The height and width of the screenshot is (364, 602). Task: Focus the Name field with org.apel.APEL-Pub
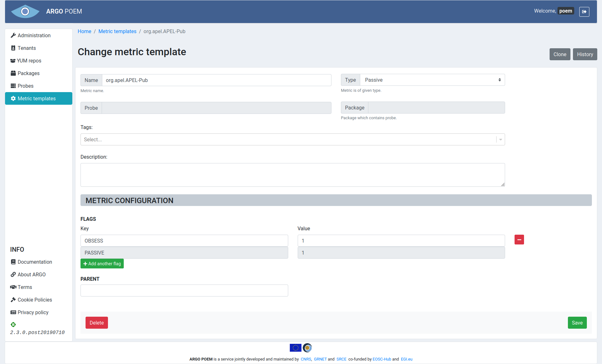point(217,80)
